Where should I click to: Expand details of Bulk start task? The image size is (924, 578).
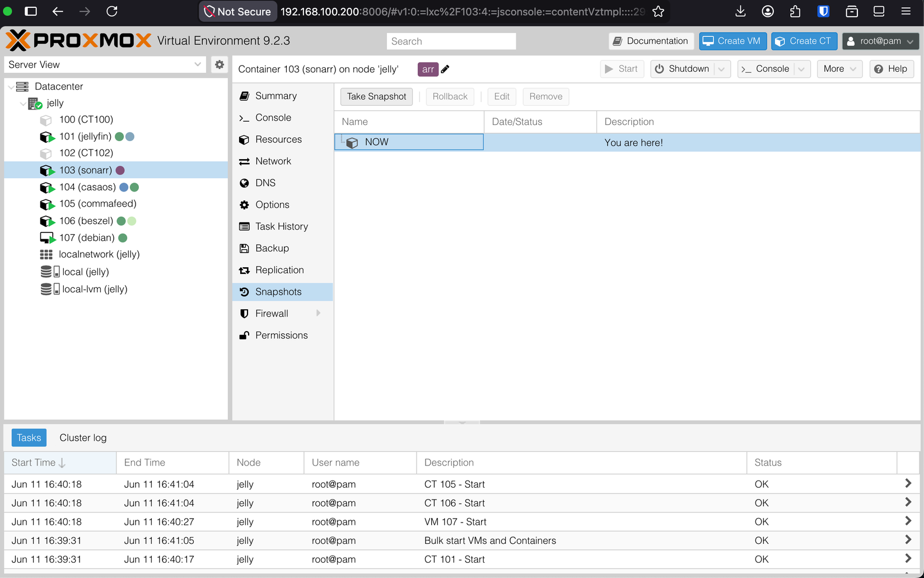pos(908,540)
